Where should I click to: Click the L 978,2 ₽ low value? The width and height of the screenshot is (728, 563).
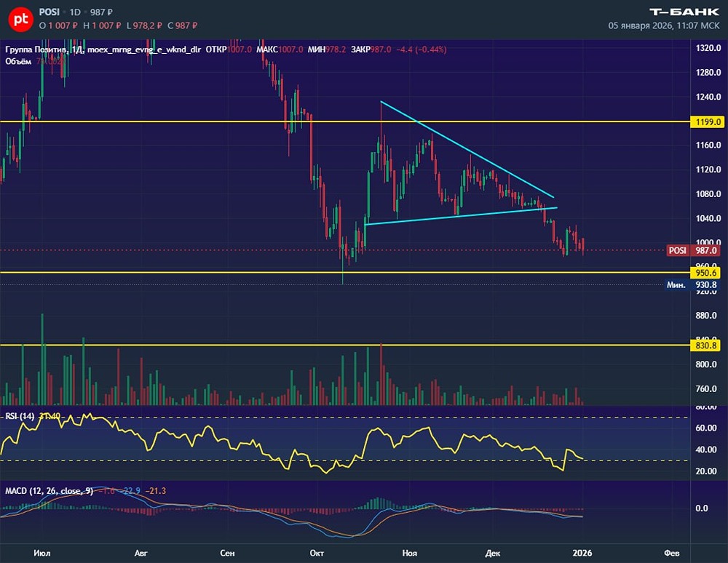(144, 25)
